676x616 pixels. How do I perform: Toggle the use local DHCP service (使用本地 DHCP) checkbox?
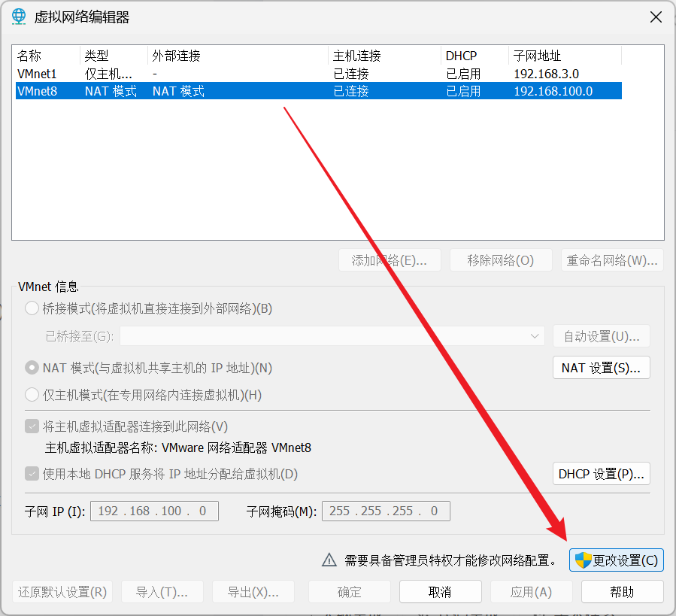[x=32, y=474]
